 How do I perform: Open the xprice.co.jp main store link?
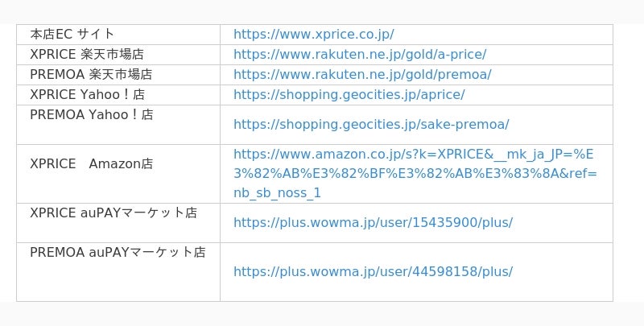click(314, 34)
